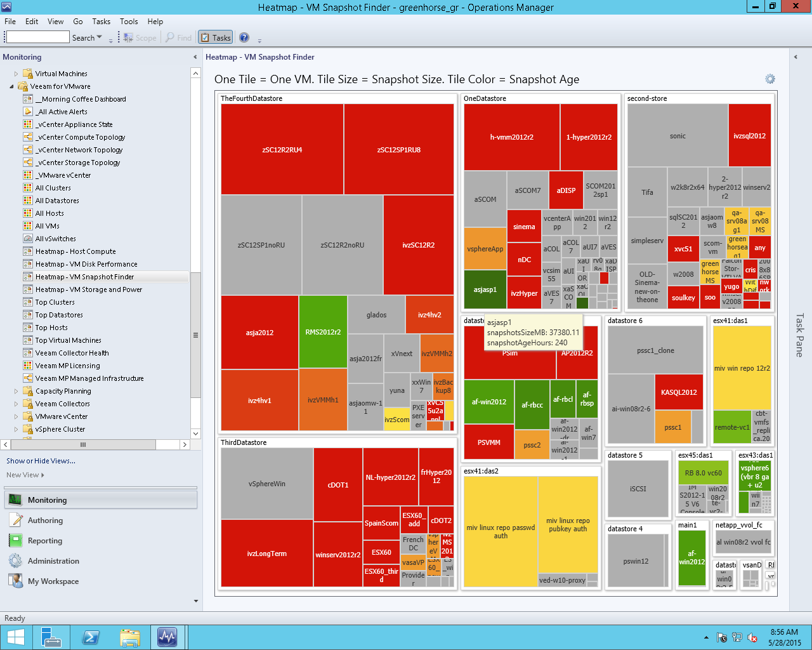The height and width of the screenshot is (650, 812).
Task: Click the tree vertical scrollbar down arrow
Action: point(195,434)
